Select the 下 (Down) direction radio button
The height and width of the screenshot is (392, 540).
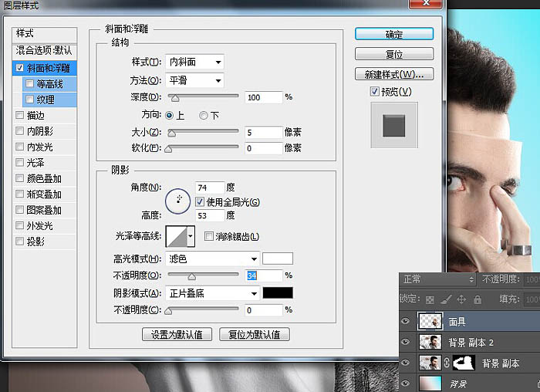204,115
